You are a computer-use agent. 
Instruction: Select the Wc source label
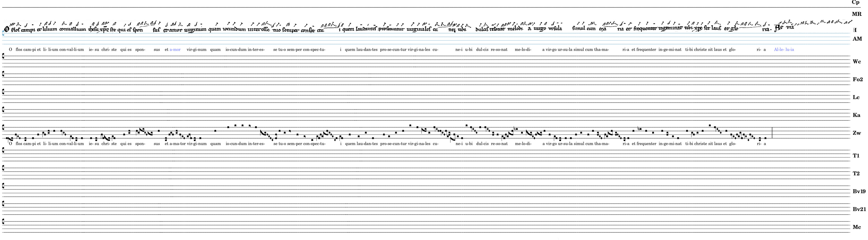(857, 62)
